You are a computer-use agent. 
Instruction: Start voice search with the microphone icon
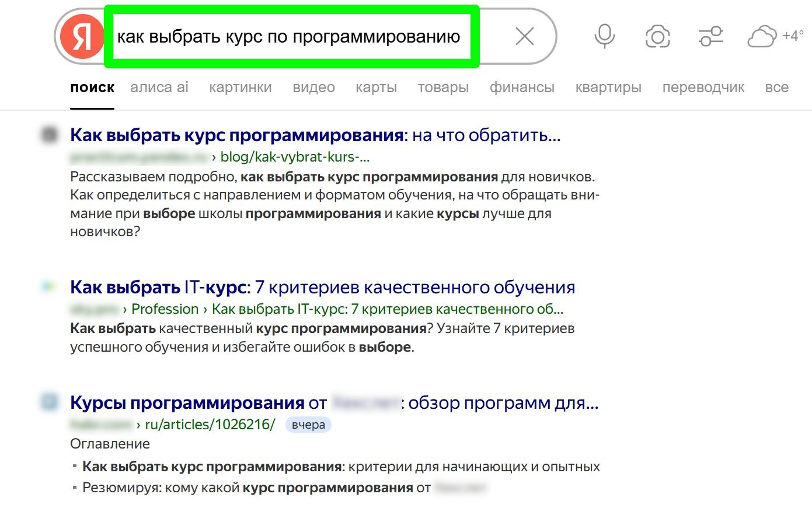click(x=604, y=37)
